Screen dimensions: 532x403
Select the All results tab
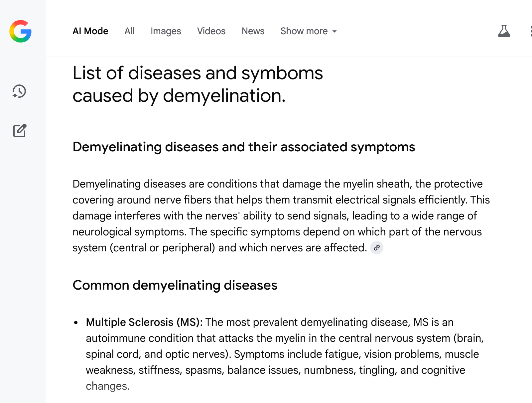(x=129, y=31)
